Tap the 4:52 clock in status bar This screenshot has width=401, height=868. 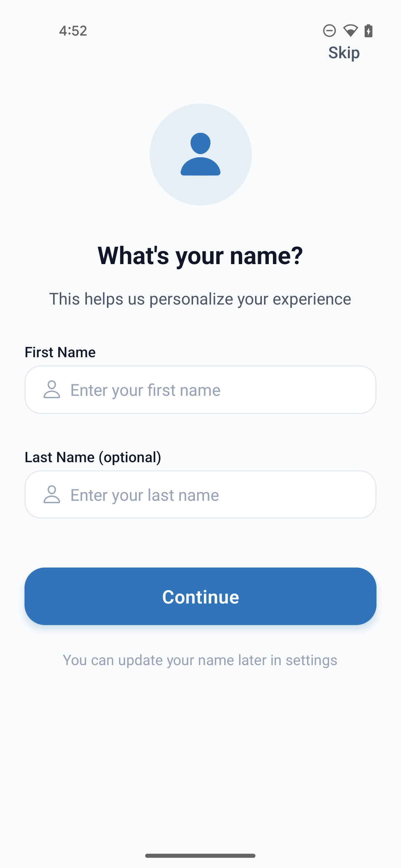[73, 31]
